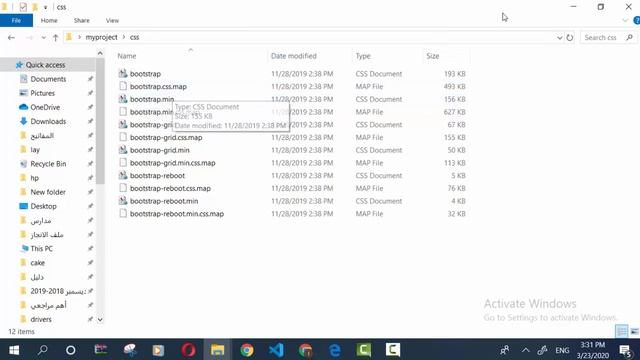Image resolution: width=640 pixels, height=360 pixels.
Task: Open the Help question mark icon
Action: [636, 20]
